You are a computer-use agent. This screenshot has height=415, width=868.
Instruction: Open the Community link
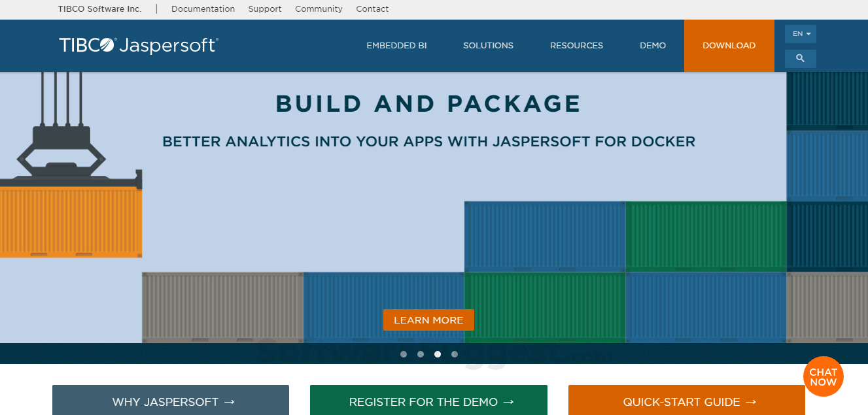click(319, 9)
